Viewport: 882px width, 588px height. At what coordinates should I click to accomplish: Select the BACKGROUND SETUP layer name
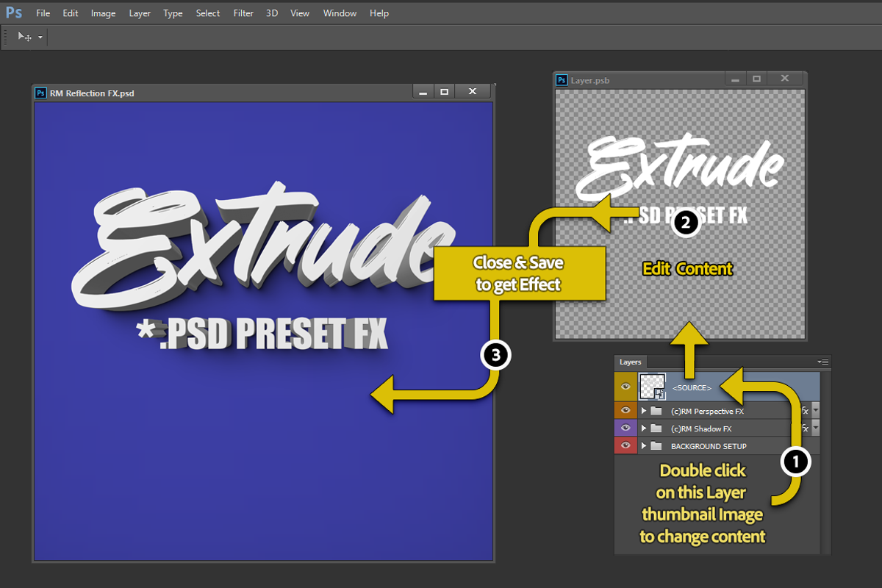(x=709, y=447)
